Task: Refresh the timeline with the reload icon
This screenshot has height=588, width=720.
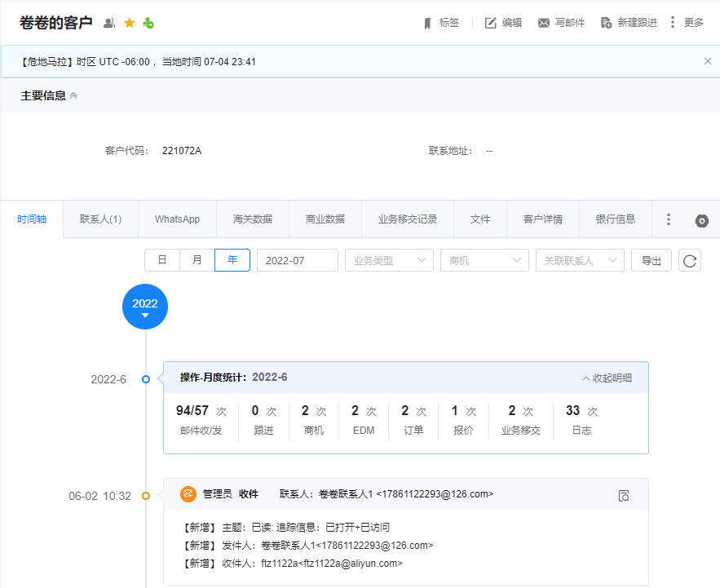Action: coord(690,260)
